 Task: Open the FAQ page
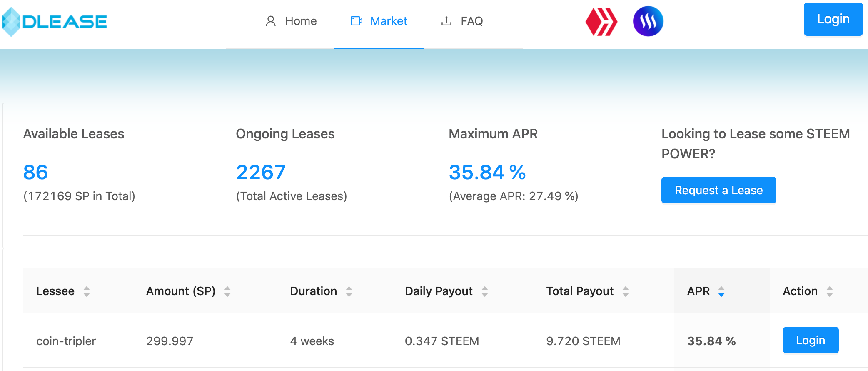462,21
